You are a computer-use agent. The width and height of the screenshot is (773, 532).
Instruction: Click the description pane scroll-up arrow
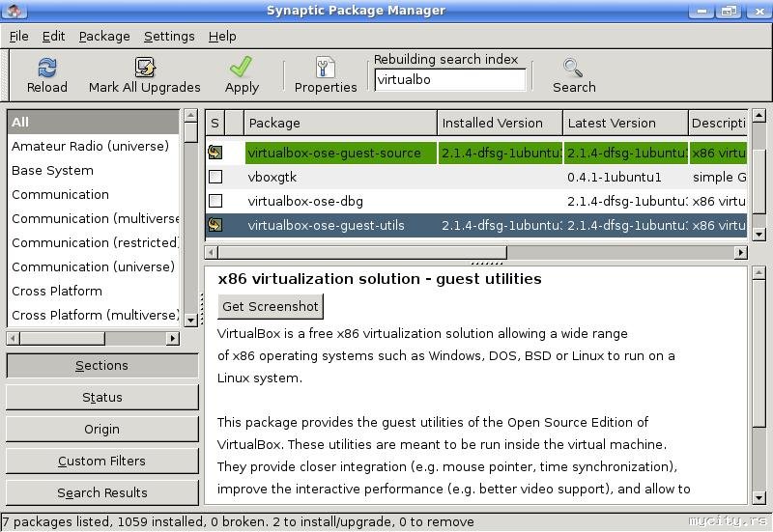(x=759, y=272)
